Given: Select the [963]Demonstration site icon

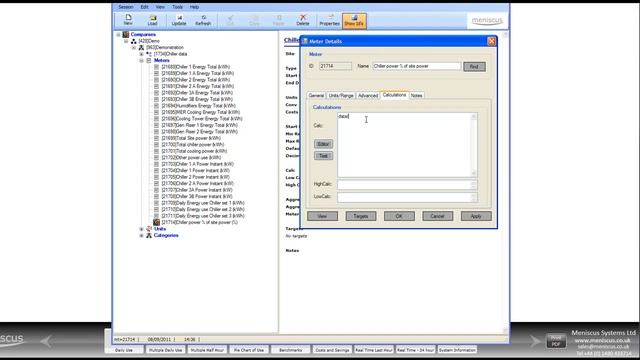Looking at the screenshot, I should [x=141, y=48].
